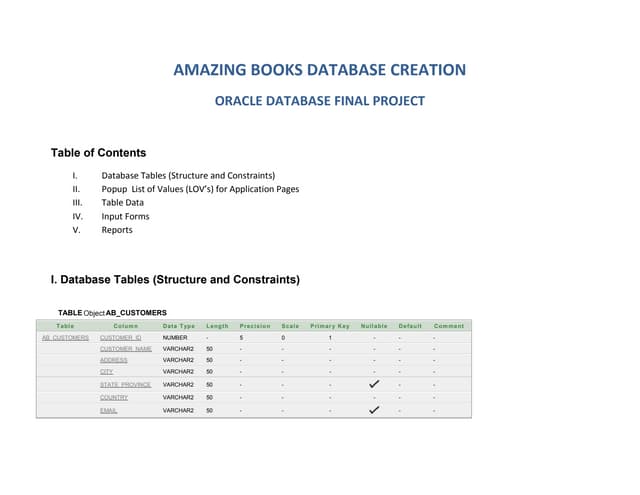Click the EMAIL nullable checkmark
This screenshot has height=495, width=640.
tap(374, 410)
